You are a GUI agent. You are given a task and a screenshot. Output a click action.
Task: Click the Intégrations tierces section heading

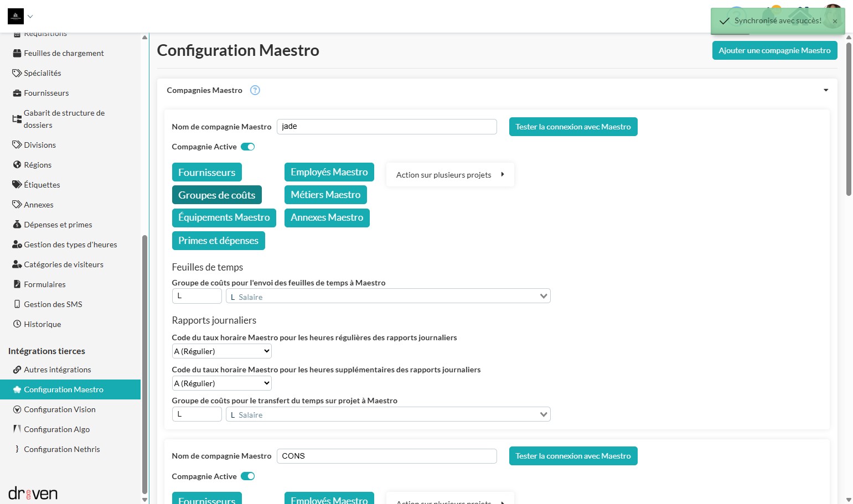coord(46,351)
